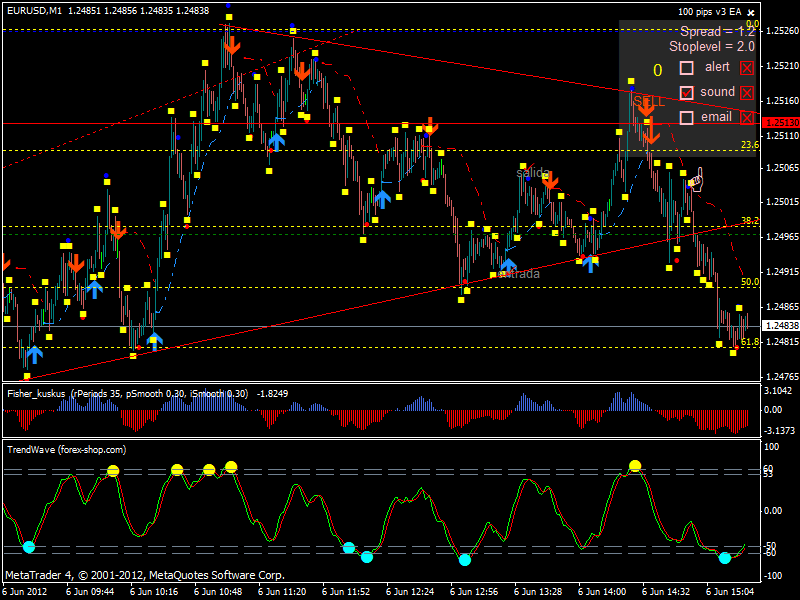Select the Fibonacci 38.2 level label

tap(749, 220)
